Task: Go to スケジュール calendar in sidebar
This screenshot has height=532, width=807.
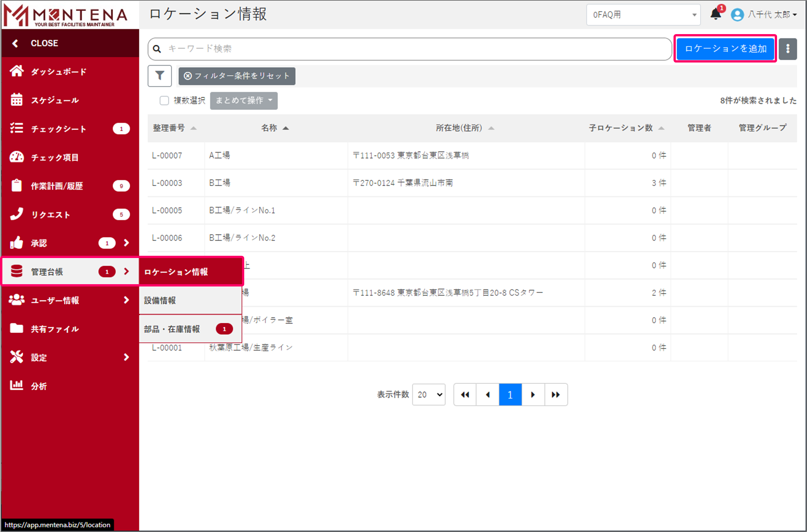Action: click(x=55, y=100)
